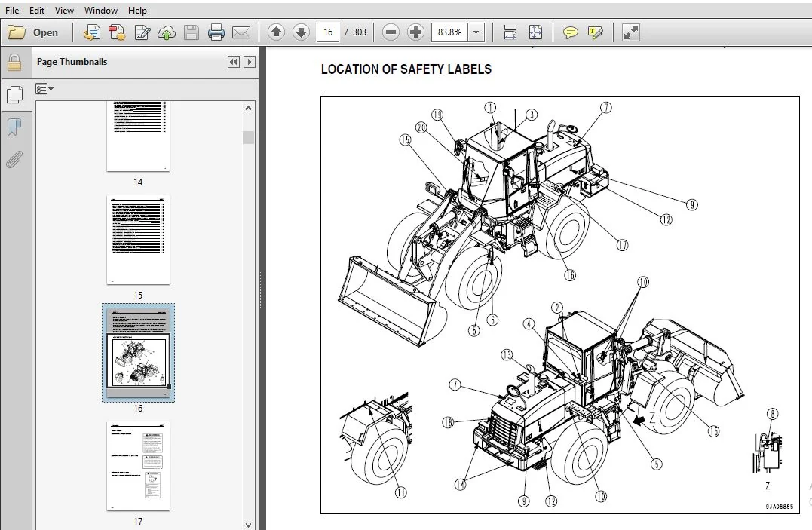The image size is (812, 530).
Task: Click thumbnail scrollbar up arrow
Action: click(249, 108)
